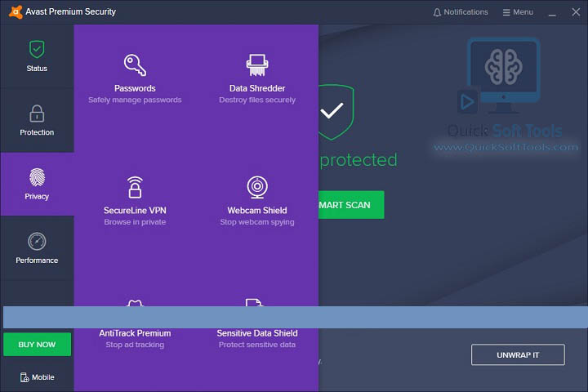
Task: Click the Mobile phone icon
Action: (x=24, y=377)
